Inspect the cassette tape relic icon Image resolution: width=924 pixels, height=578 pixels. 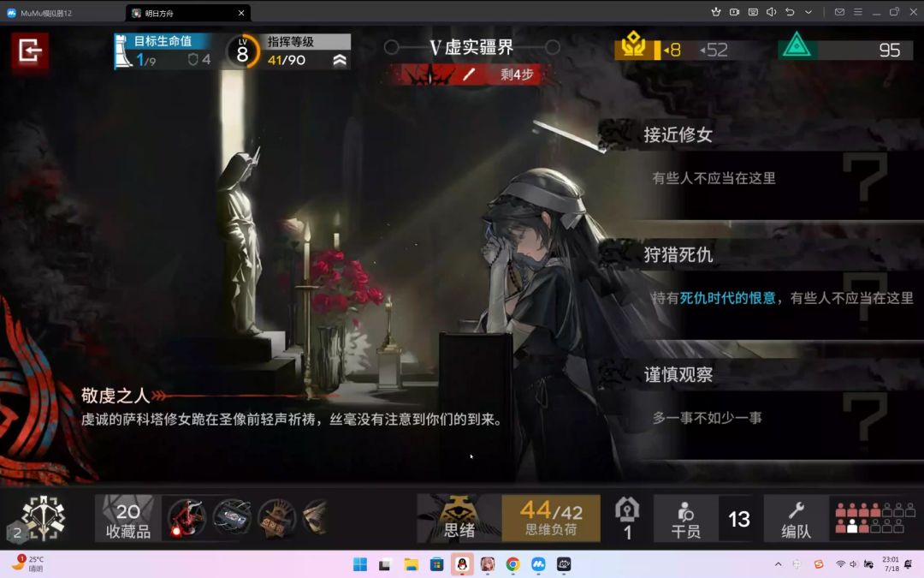coord(232,517)
